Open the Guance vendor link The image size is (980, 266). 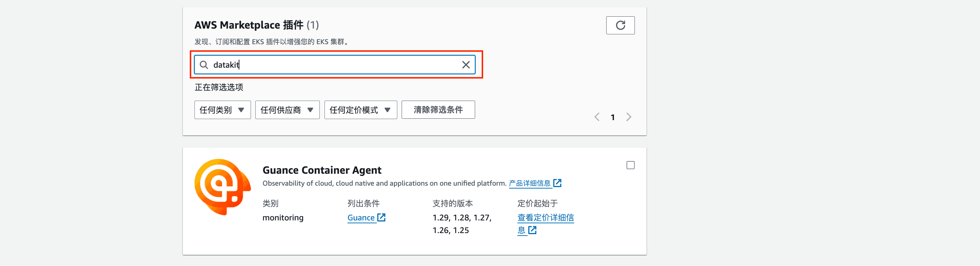361,218
